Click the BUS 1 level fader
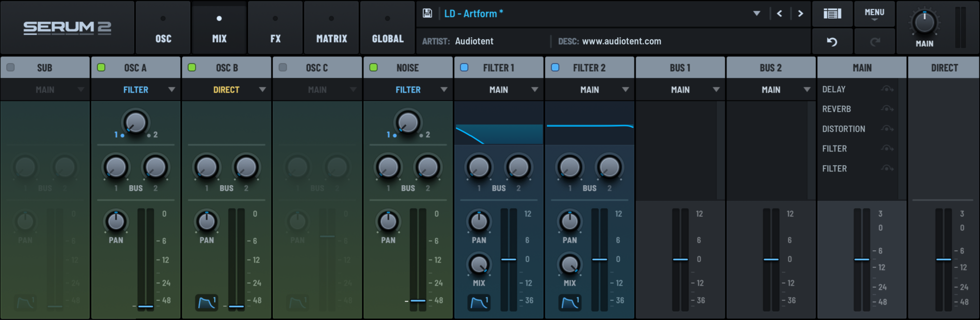980x320 pixels. tap(680, 259)
